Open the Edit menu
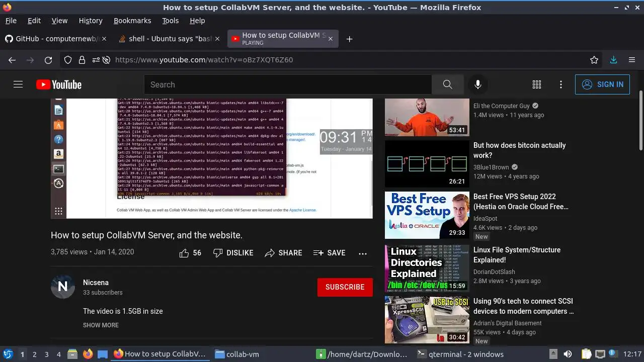The height and width of the screenshot is (362, 644). tap(34, 21)
